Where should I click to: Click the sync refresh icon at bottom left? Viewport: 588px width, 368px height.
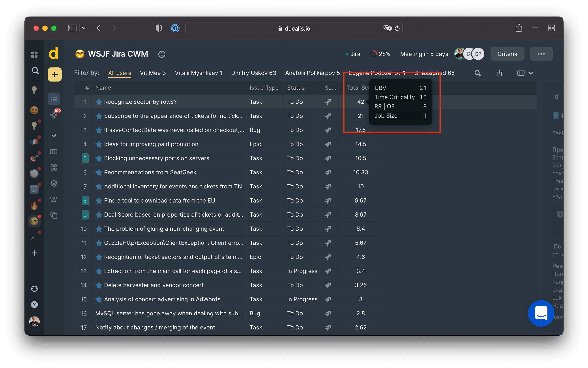(34, 289)
